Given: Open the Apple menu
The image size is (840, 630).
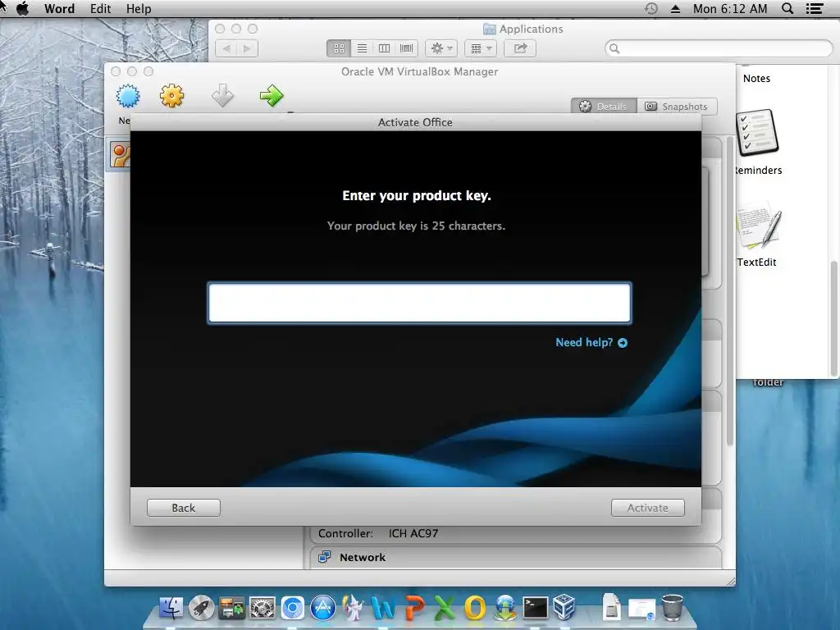Looking at the screenshot, I should tap(22, 8).
